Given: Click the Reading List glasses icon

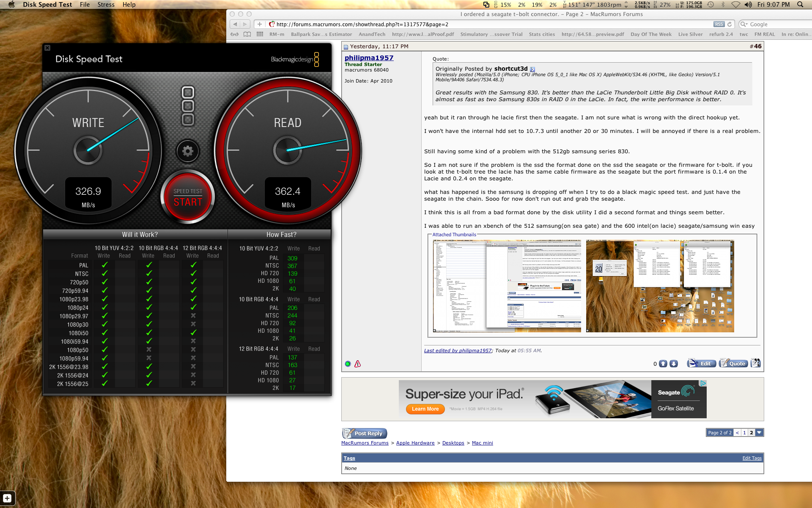Looking at the screenshot, I should [234, 34].
